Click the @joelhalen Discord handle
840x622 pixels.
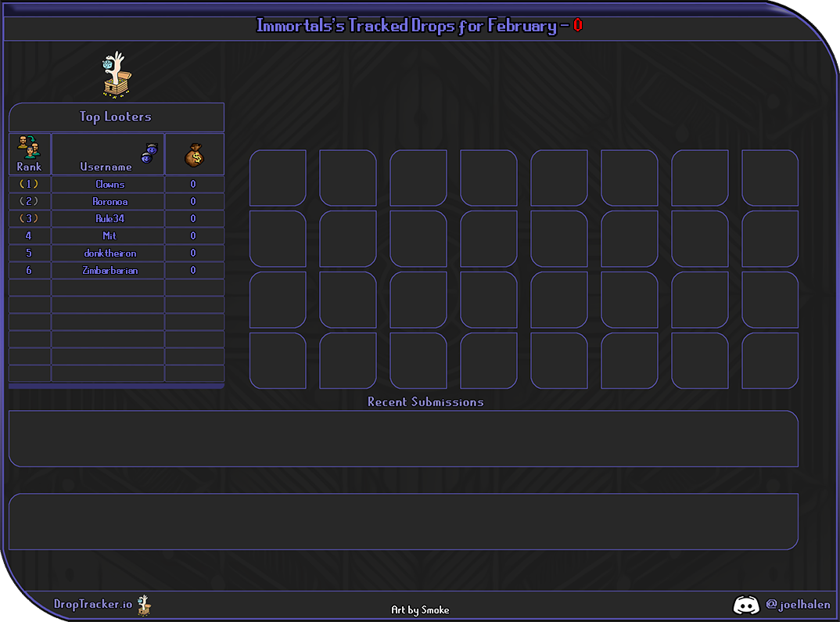[x=798, y=605]
